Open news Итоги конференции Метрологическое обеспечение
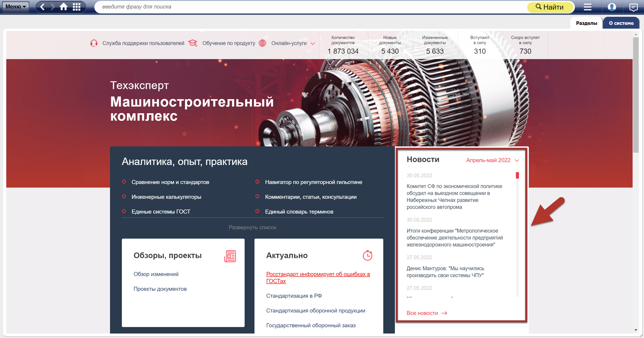 tap(455, 238)
